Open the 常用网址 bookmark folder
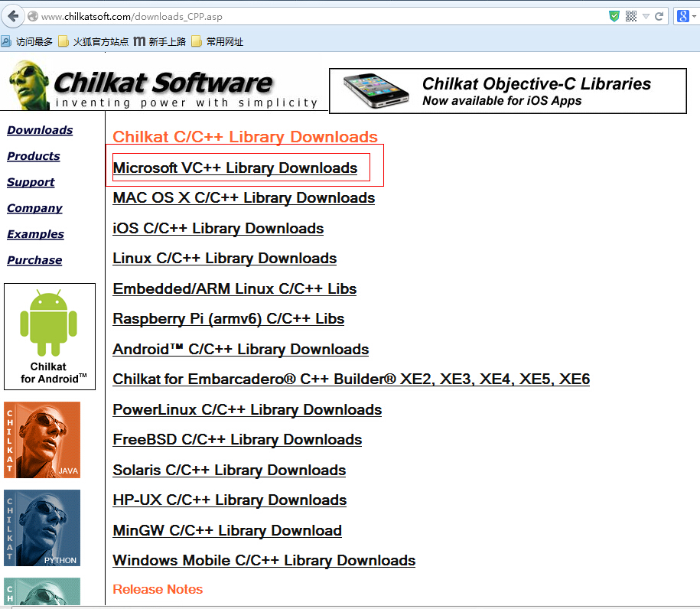Screen dimensions: 700x609 [217, 41]
